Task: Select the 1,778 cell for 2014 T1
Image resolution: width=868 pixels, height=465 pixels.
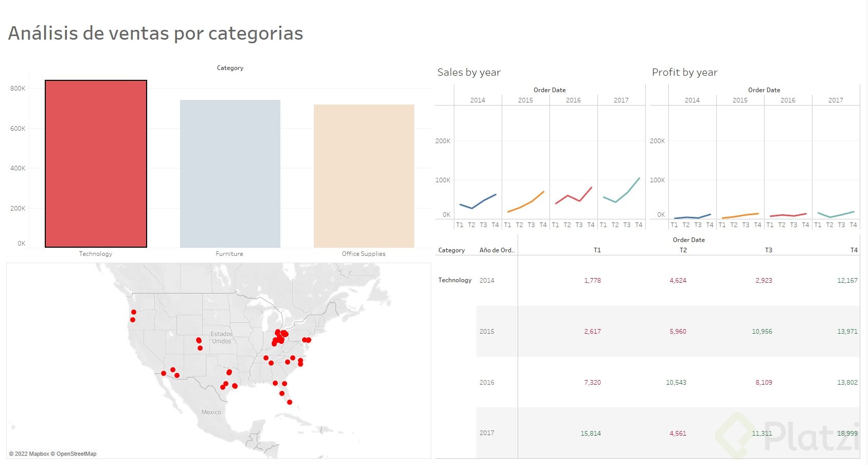Action: 592,281
